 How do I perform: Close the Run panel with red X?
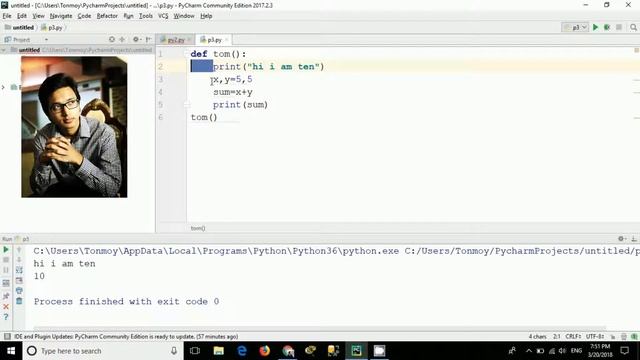click(x=6, y=307)
